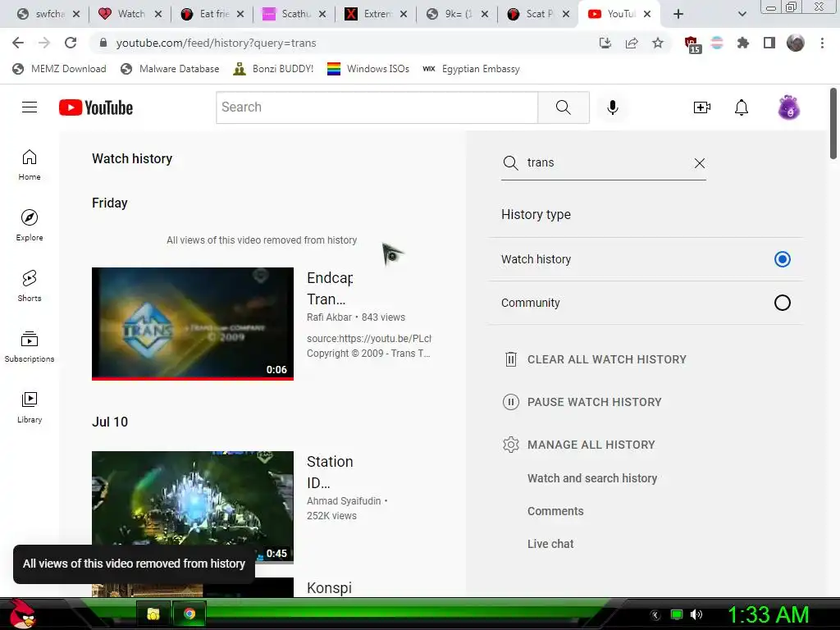Click the striped flag extension icon
This screenshot has height=630, width=840.
pos(717,43)
